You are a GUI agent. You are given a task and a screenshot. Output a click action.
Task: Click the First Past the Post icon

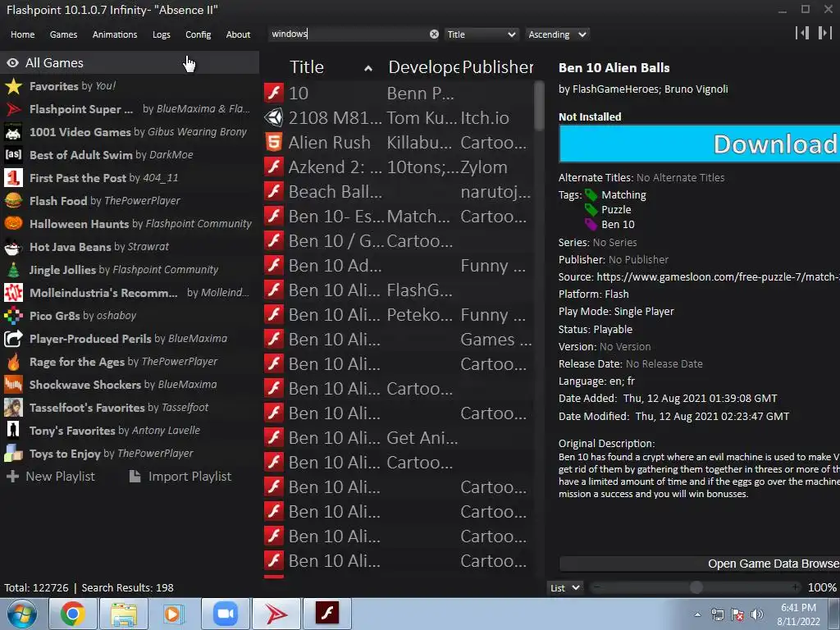[x=13, y=177]
